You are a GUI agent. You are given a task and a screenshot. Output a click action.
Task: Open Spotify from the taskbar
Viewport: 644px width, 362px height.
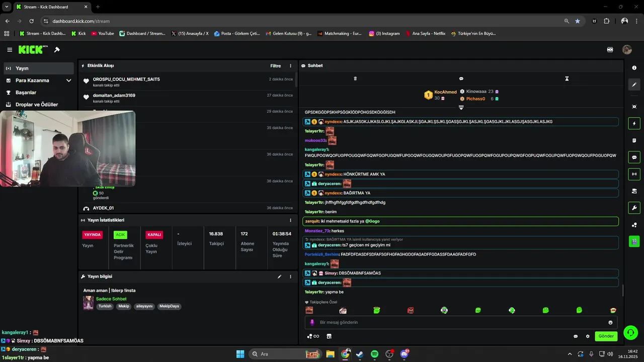[375, 354]
